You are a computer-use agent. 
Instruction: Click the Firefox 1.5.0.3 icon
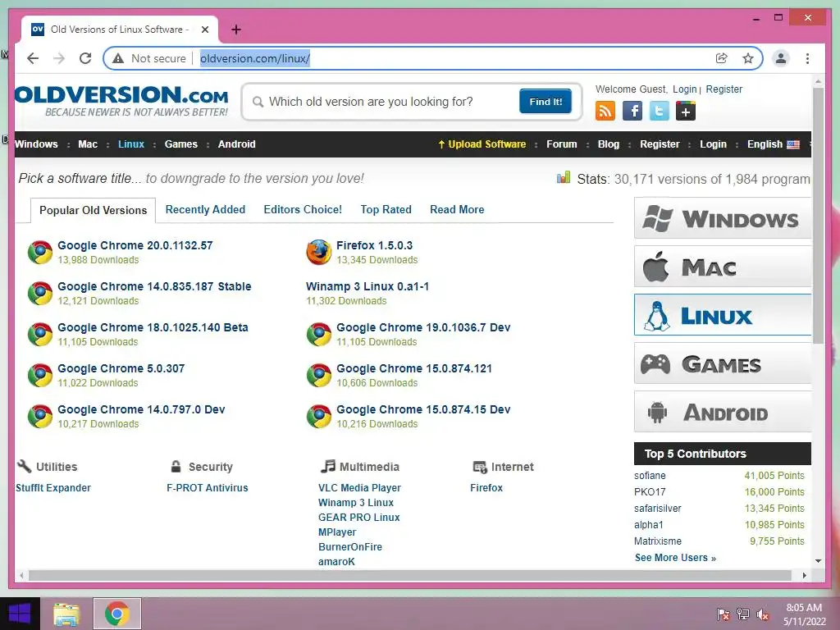(x=319, y=252)
